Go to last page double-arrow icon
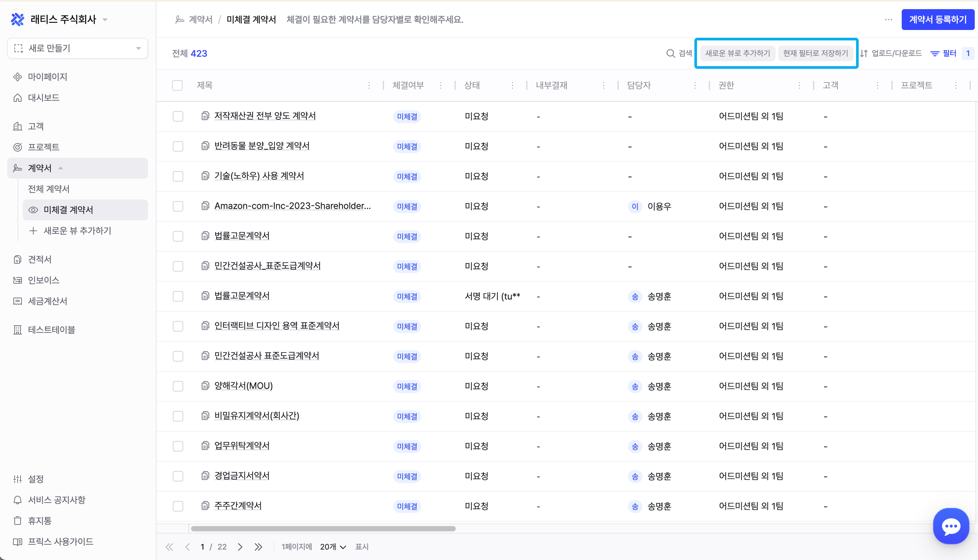This screenshot has height=560, width=978. (259, 547)
